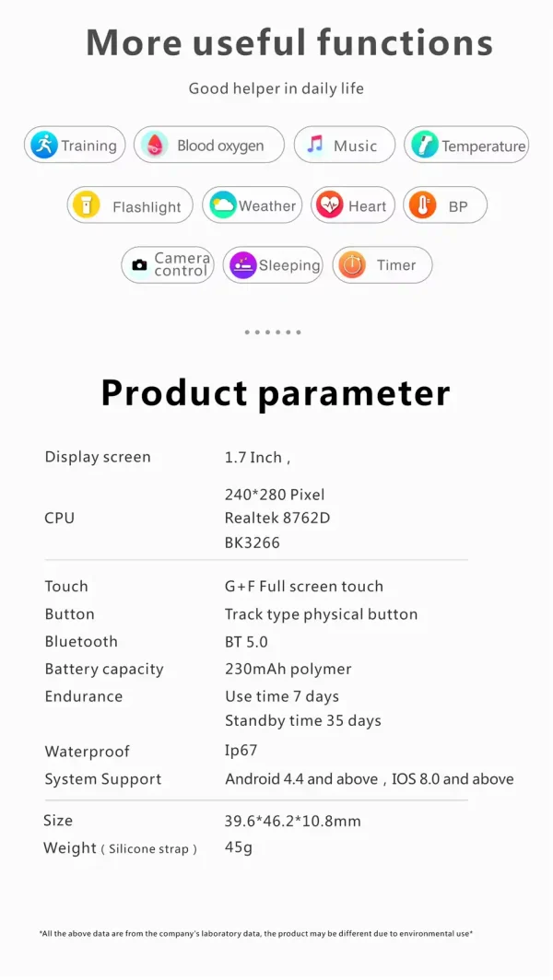Screen dimensions: 553x980
Task: Select the Timer function pill
Action: (382, 265)
